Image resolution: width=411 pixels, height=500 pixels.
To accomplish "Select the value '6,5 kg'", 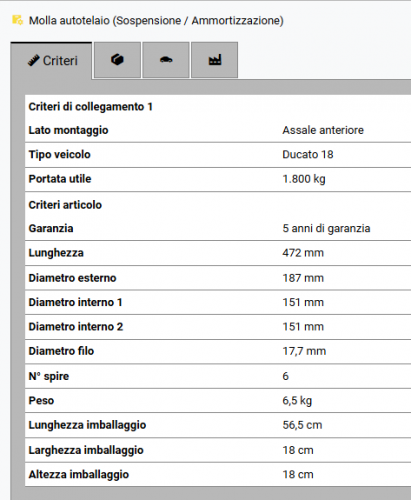I will pyautogui.click(x=297, y=401).
